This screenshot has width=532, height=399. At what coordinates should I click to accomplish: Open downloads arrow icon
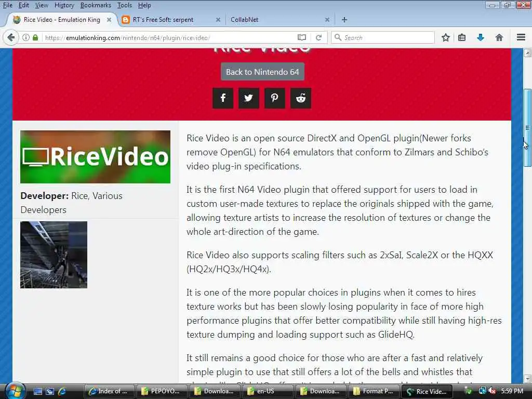[481, 37]
